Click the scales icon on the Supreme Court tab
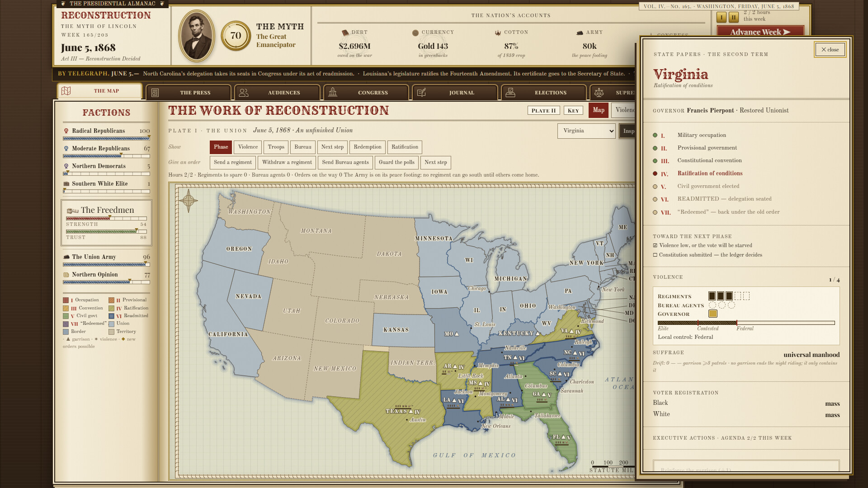This screenshot has width=868, height=488. (x=599, y=93)
